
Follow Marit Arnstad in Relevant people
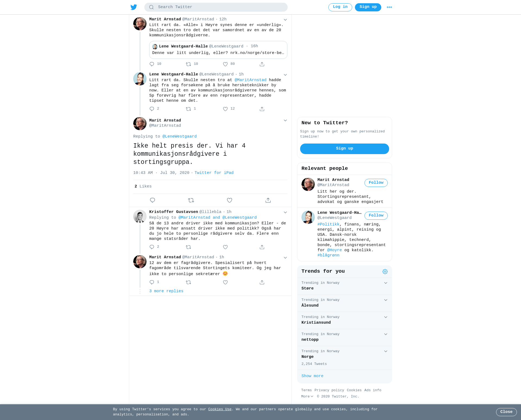tap(376, 183)
